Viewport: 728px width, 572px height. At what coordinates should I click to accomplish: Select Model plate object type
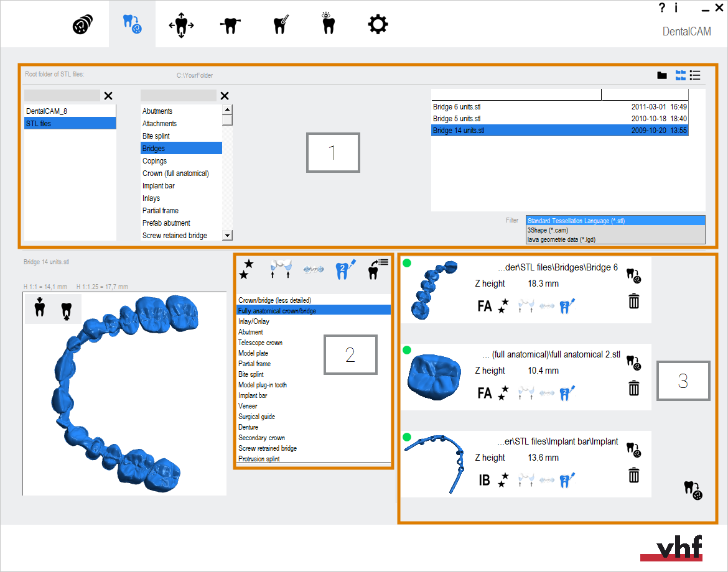(314, 353)
